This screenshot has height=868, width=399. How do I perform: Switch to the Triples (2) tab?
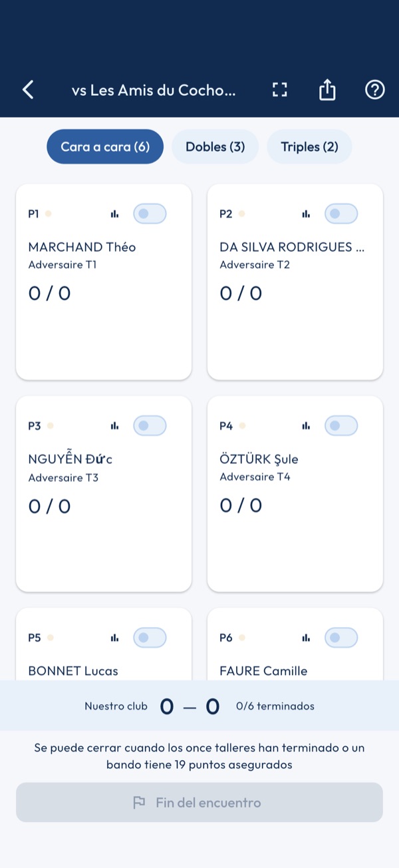coord(309,146)
